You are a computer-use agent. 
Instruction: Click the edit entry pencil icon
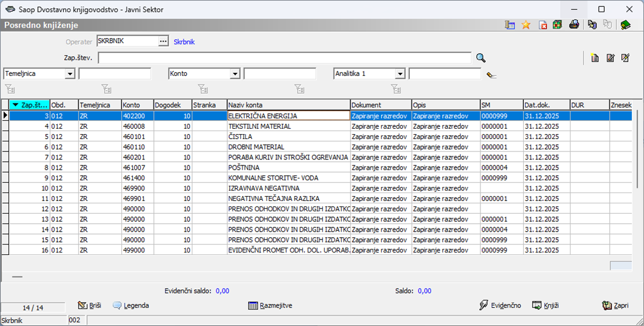coord(610,58)
